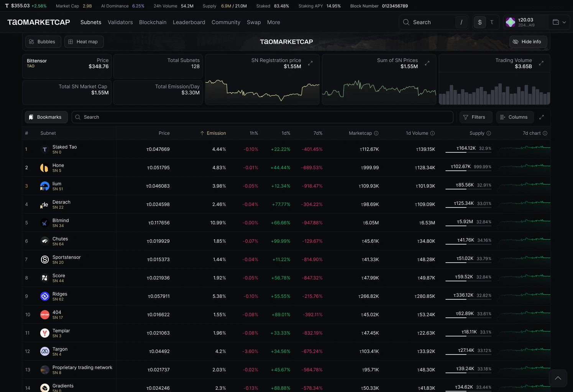Switch to Bubbles view
The image size is (573, 392).
pyautogui.click(x=43, y=42)
